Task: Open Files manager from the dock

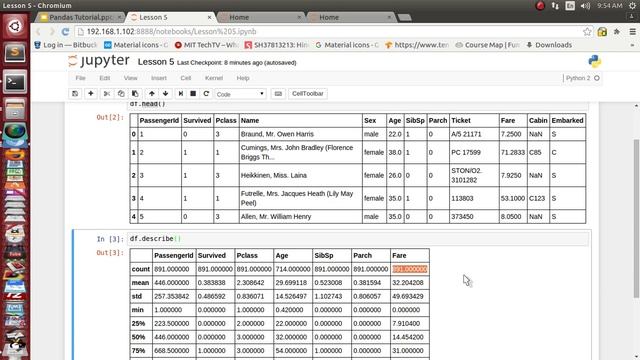Action: 15,109
